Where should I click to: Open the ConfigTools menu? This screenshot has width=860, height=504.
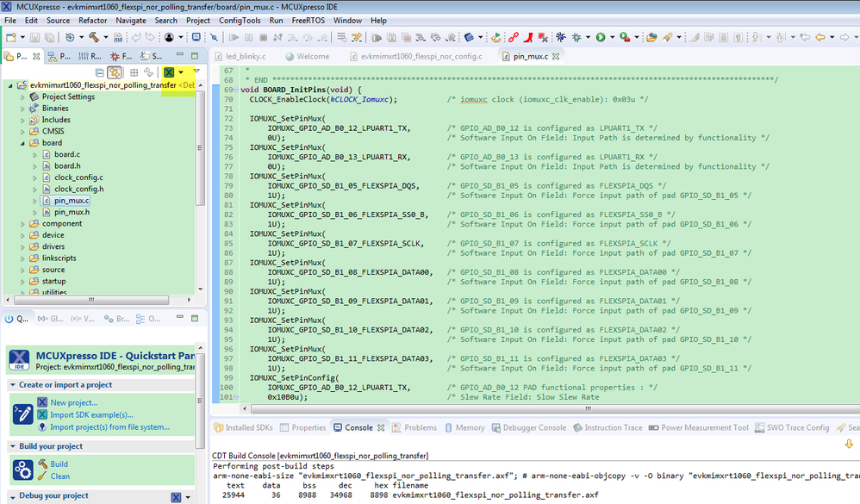coord(241,20)
